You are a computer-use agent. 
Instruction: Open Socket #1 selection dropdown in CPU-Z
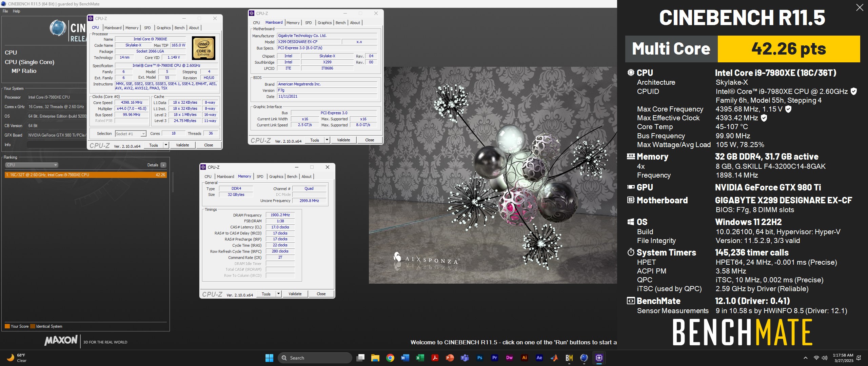tap(131, 134)
